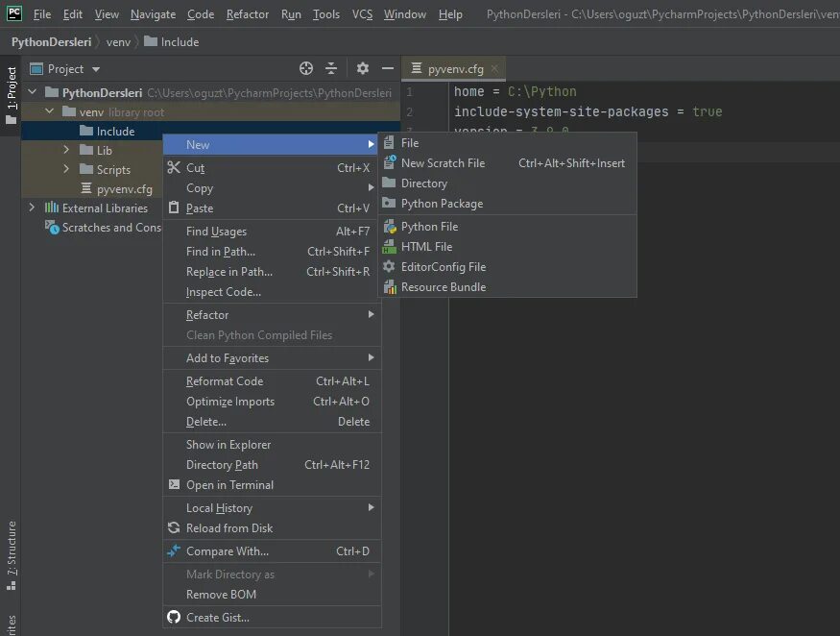Select Optimize Imports option

click(x=272, y=402)
